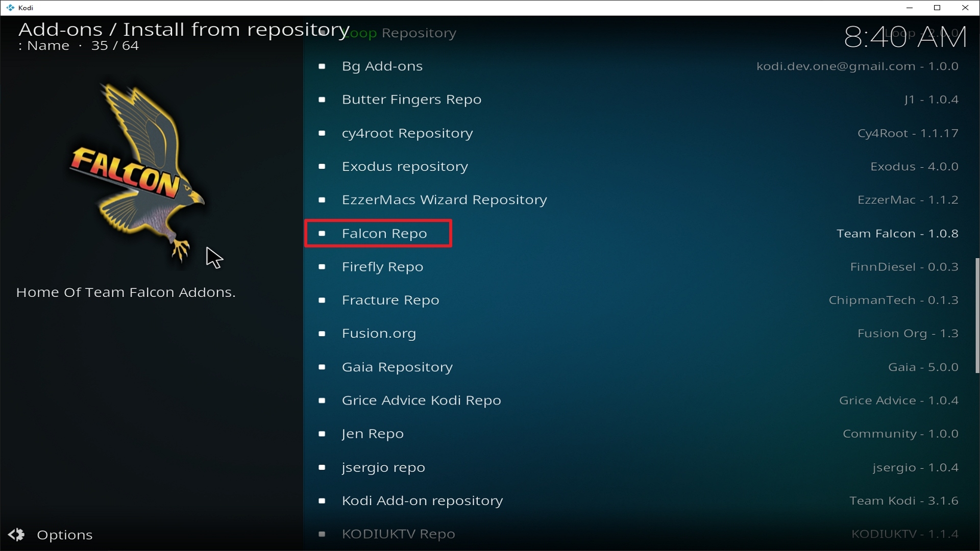Click version text Gaia - 5.0.0
980x551 pixels.
(923, 367)
